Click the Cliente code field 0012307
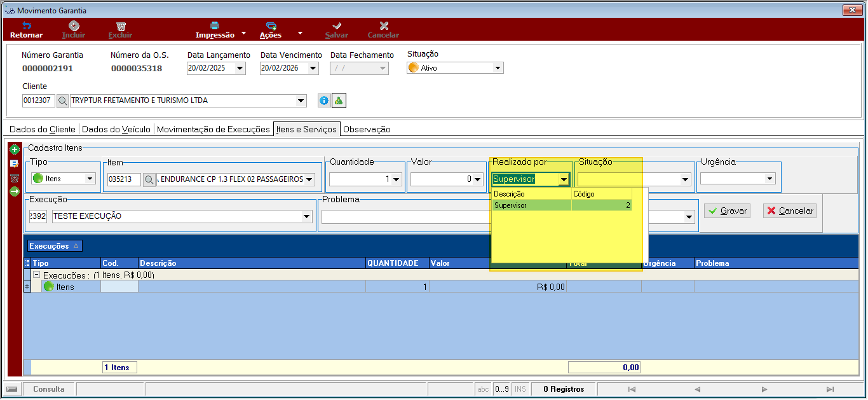The image size is (868, 400). click(39, 100)
